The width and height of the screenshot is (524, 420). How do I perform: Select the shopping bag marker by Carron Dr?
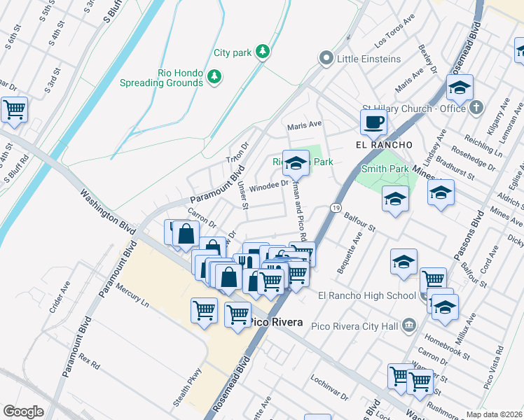point(186,234)
